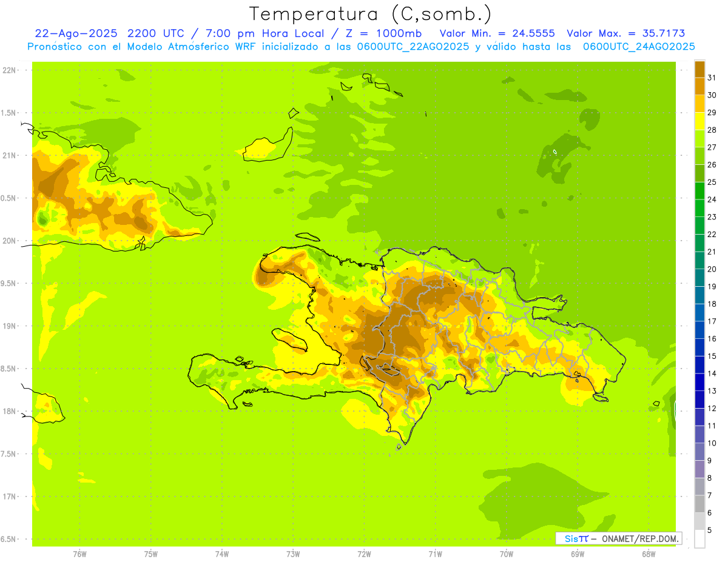
Task: Pick the teal legend swatch between 19 and 20
Action: pos(699,277)
